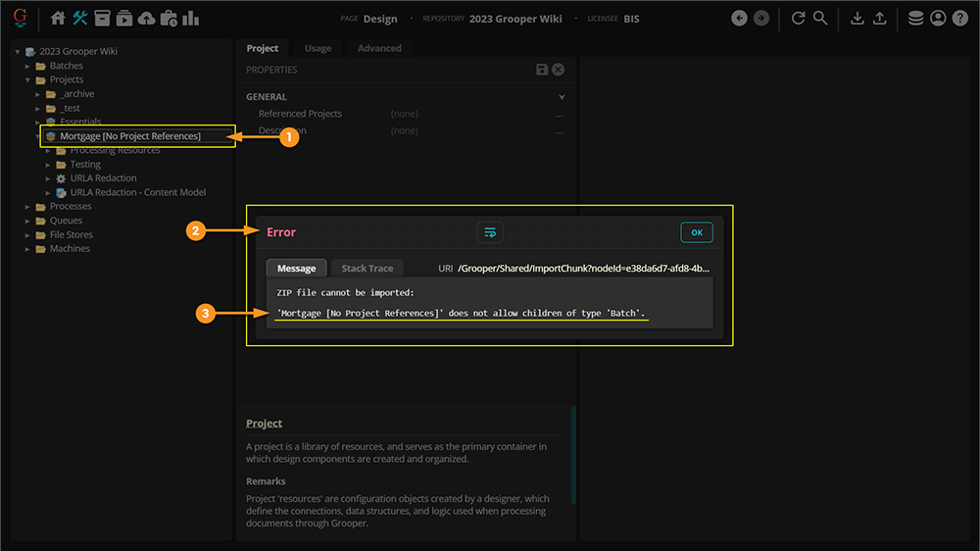Viewport: 980px width, 551px height.
Task: Expand the Processes folder arrow
Action: [x=27, y=207]
